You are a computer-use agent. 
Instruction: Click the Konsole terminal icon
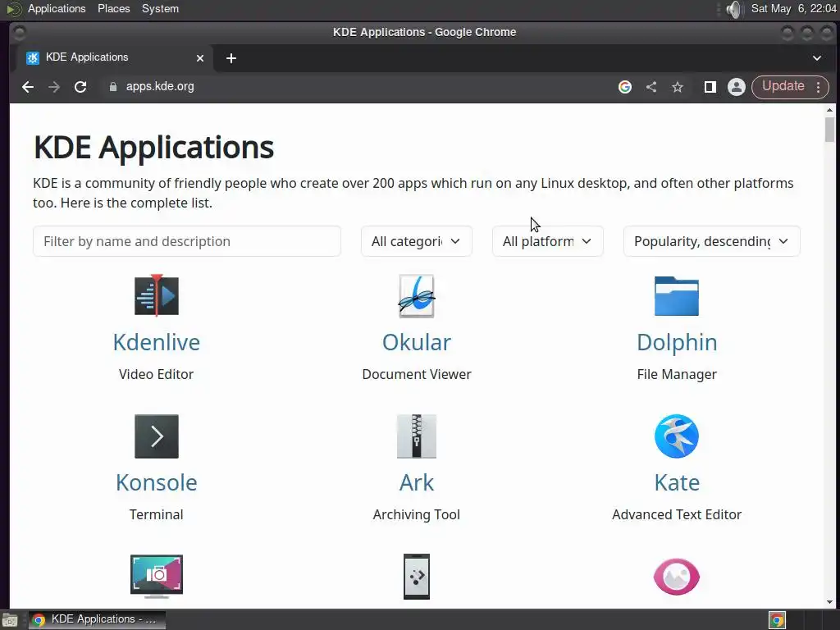157,436
